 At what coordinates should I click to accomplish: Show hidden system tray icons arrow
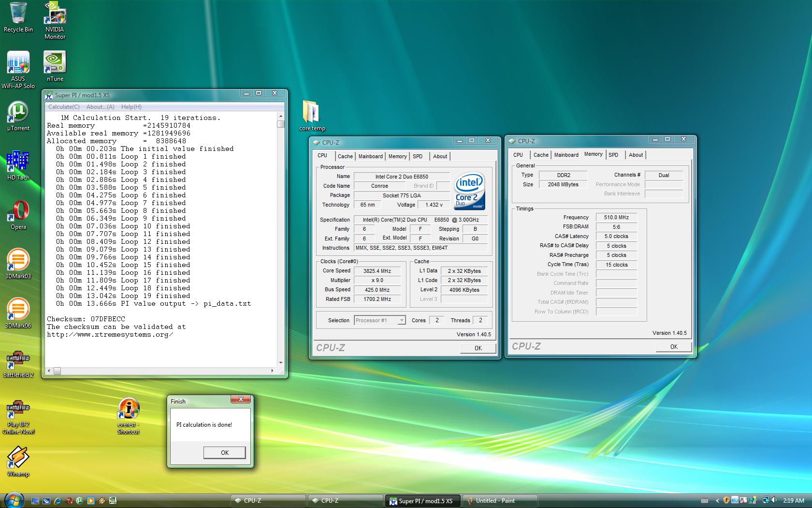pyautogui.click(x=717, y=501)
